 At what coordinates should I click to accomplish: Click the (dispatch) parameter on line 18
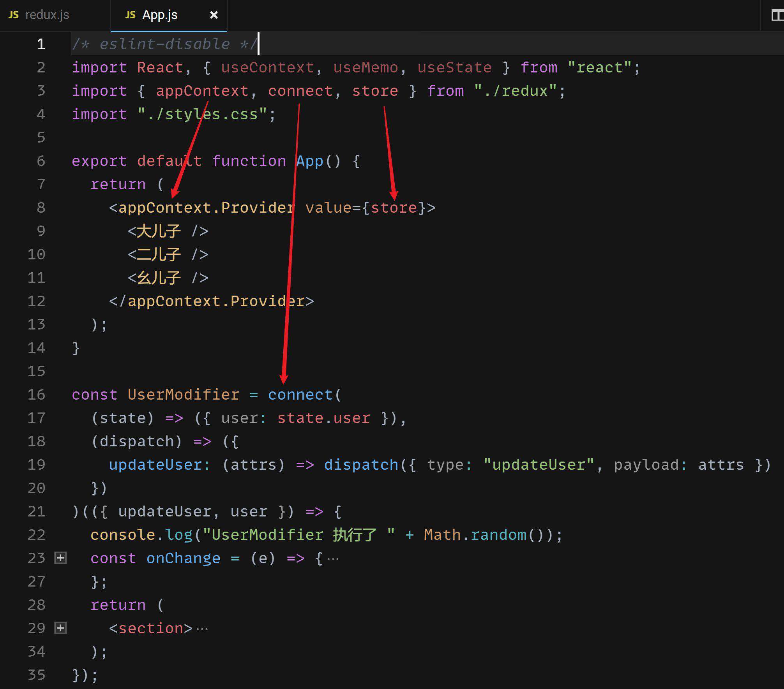coord(137,441)
